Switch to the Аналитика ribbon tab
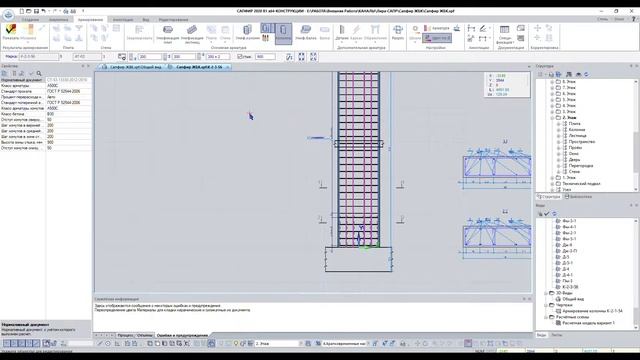The height and width of the screenshot is (360, 640). [58, 20]
